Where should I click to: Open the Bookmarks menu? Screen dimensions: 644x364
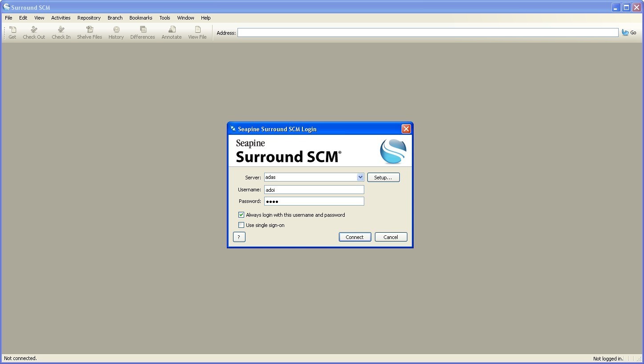pos(141,18)
